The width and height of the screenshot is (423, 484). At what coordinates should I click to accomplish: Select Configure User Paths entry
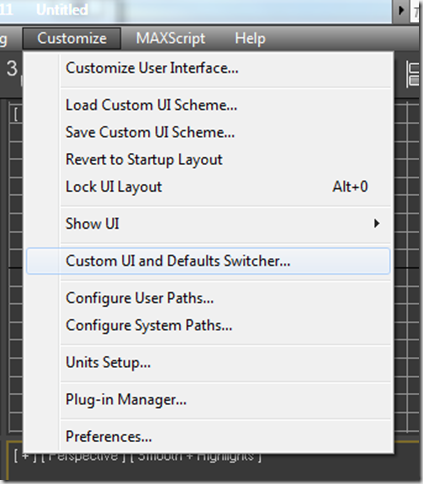[208, 298]
